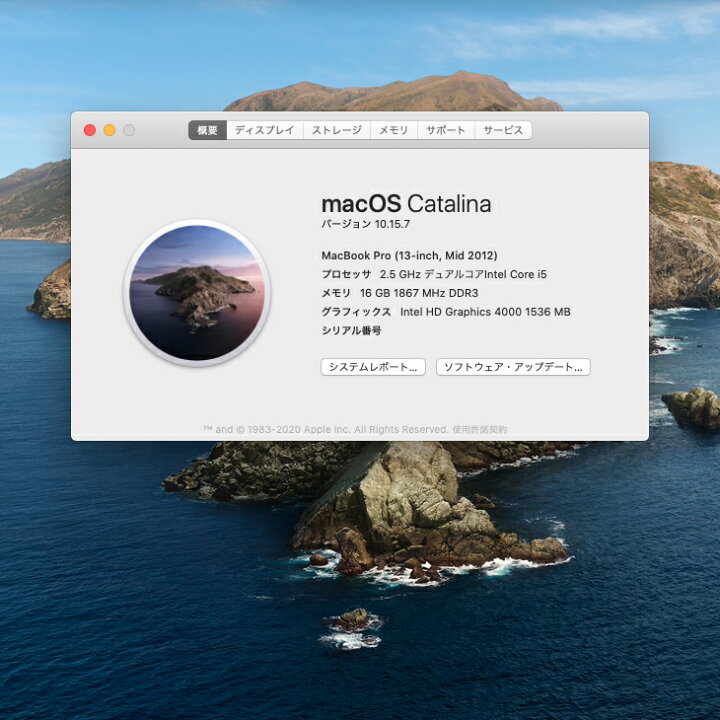The height and width of the screenshot is (720, 720).
Task: Close the About This Mac window
Action: pos(90,130)
